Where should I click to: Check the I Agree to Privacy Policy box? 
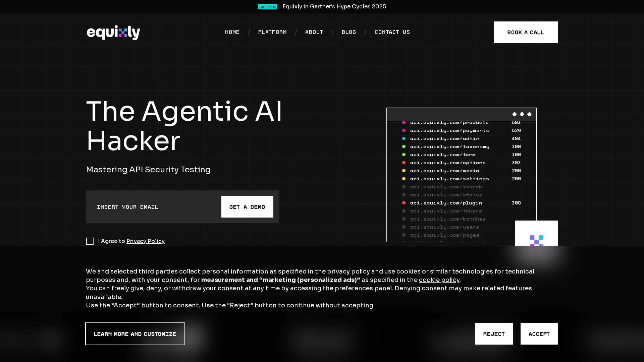tap(90, 241)
